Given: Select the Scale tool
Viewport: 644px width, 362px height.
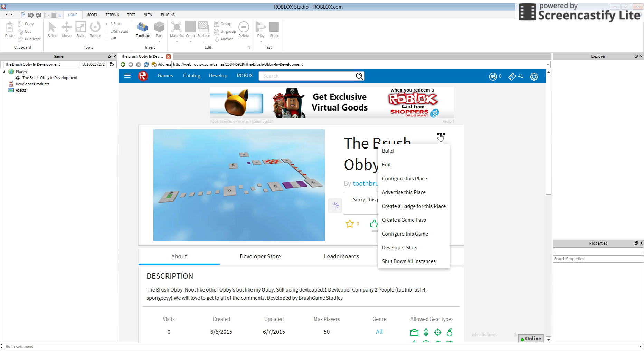Looking at the screenshot, I should 80,30.
